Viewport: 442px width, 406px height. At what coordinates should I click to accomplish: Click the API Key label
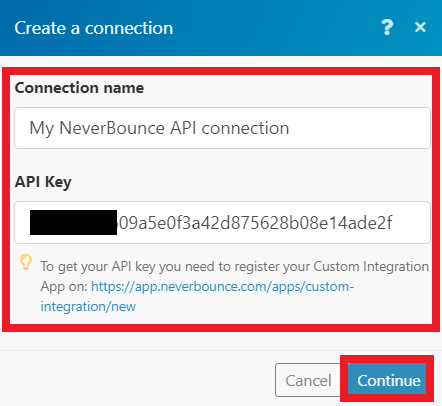click(x=43, y=182)
